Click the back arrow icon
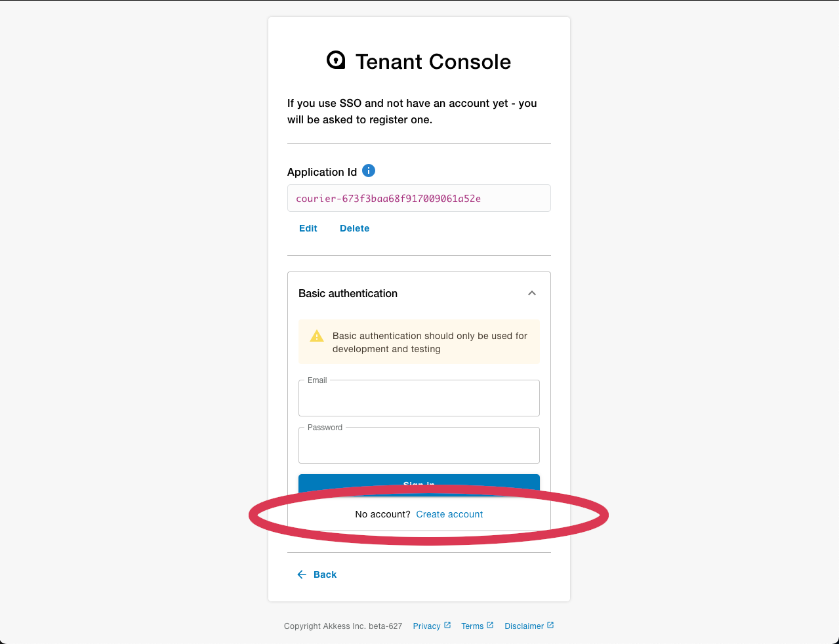The image size is (839, 644). pos(302,574)
